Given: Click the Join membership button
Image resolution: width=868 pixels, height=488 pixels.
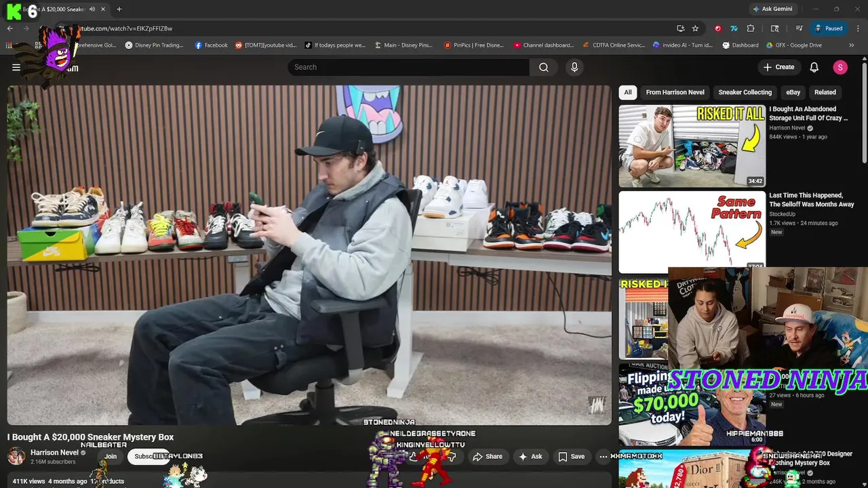Looking at the screenshot, I should click(x=111, y=457).
